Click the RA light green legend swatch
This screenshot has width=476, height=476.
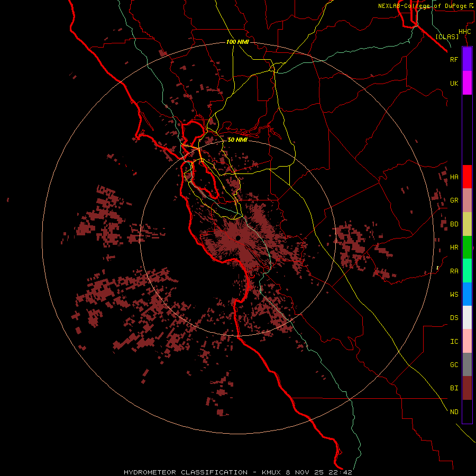coord(467,271)
